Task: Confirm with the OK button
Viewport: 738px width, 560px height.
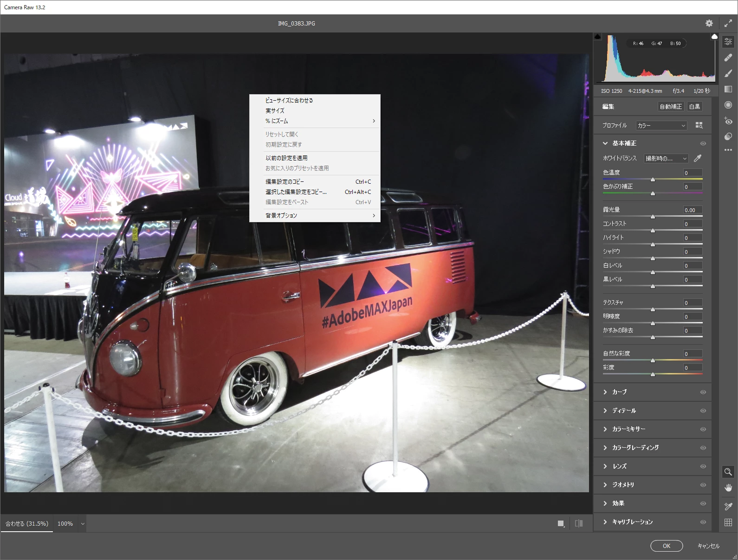Action: click(x=667, y=546)
